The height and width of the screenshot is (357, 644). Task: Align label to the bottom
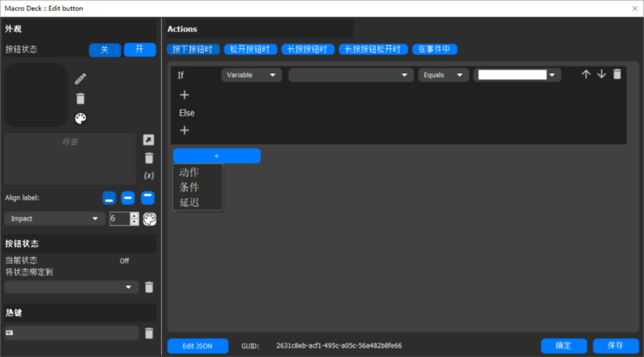click(109, 198)
